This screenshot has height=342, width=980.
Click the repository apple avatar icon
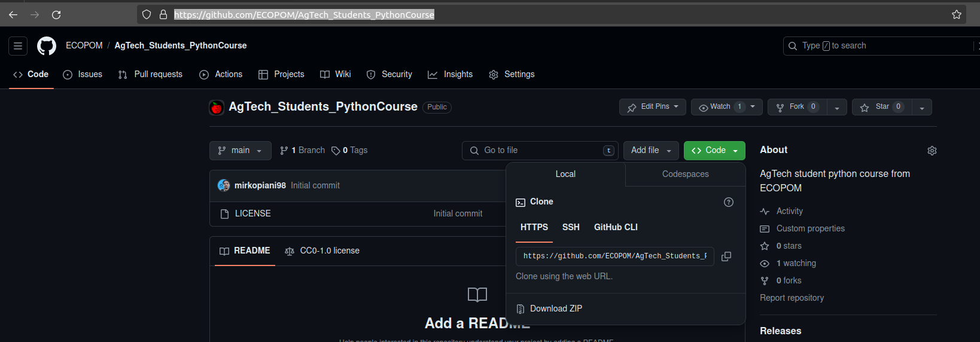coord(217,107)
